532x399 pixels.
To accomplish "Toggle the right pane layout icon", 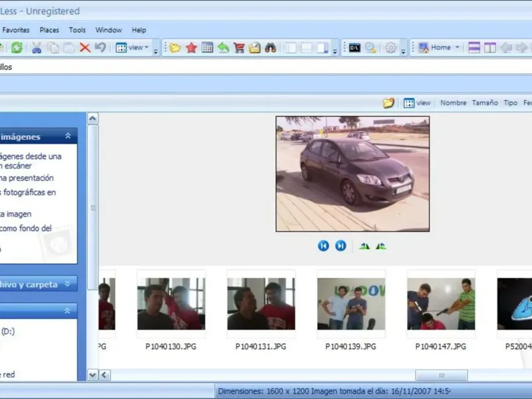I will pos(323,47).
